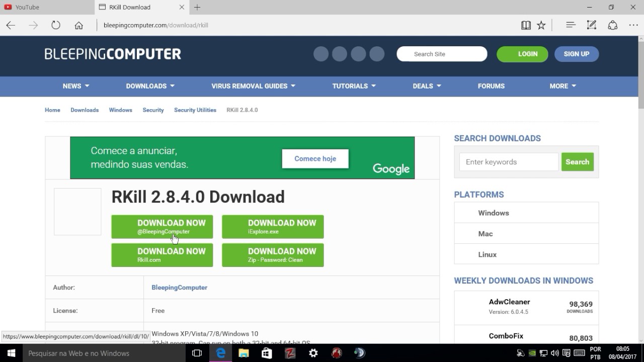Expand the MORE menu
644x362 pixels.
tap(563, 86)
